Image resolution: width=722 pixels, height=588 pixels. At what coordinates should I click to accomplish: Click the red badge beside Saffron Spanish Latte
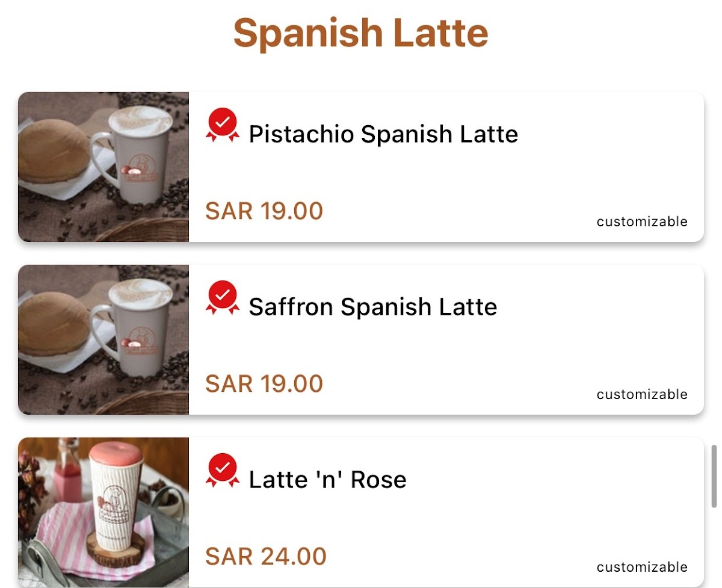pos(223,297)
